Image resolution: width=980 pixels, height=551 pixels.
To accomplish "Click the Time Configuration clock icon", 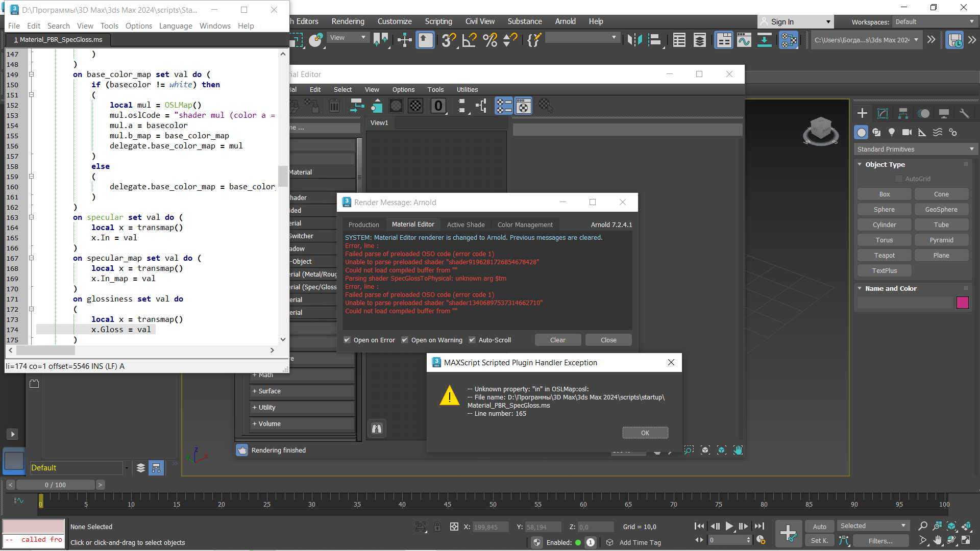I will click(761, 540).
